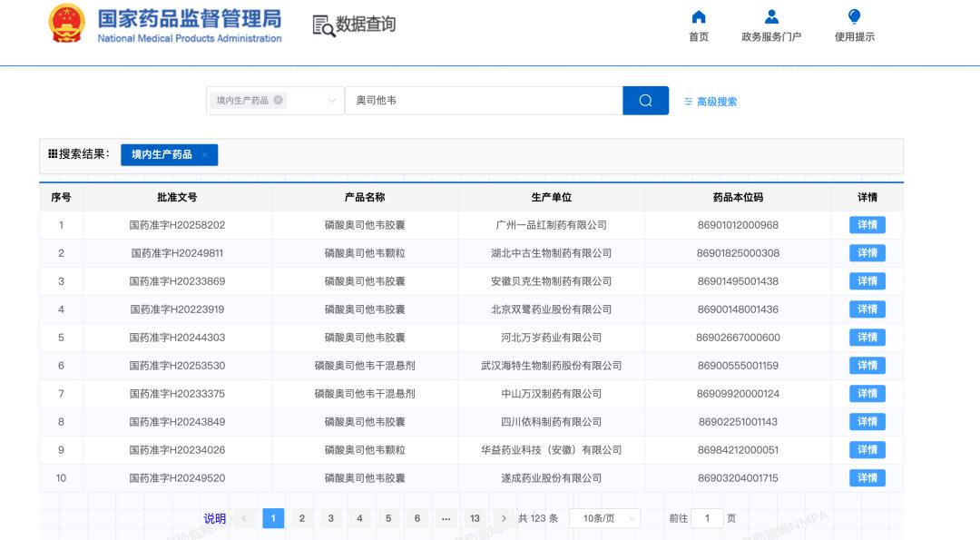Open the 10条/页 page size dropdown
The width and height of the screenshot is (980, 540).
pos(604,518)
